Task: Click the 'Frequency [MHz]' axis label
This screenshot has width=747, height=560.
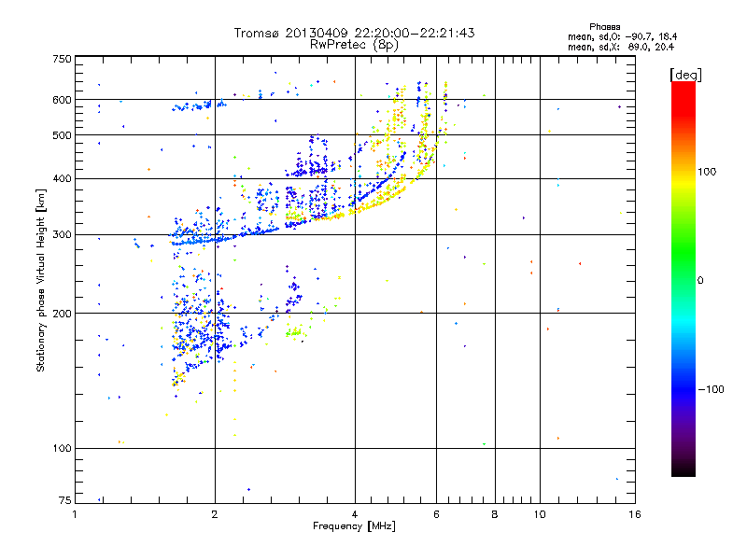Action: click(354, 526)
